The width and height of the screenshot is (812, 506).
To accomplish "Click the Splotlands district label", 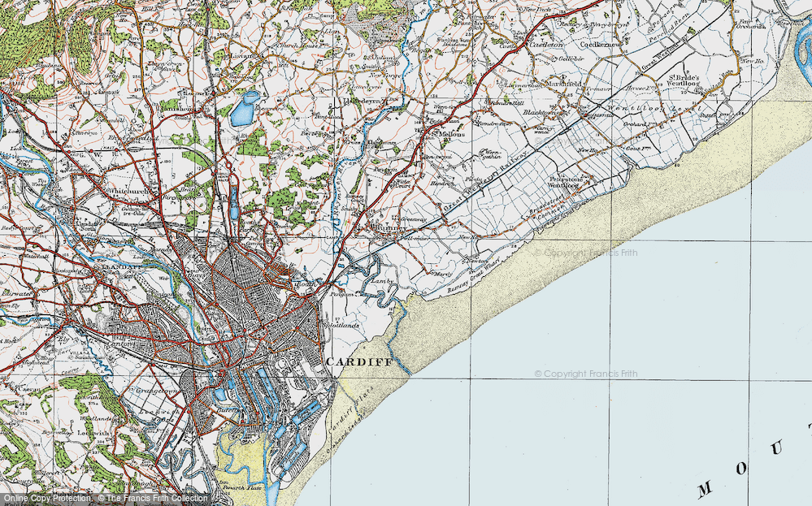I will coord(342,326).
